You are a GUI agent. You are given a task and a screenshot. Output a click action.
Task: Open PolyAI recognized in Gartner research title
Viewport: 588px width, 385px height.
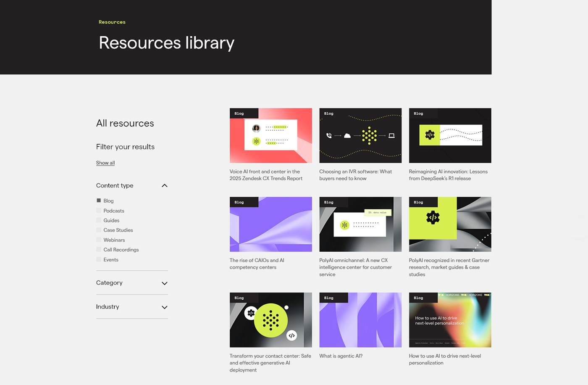coord(449,267)
